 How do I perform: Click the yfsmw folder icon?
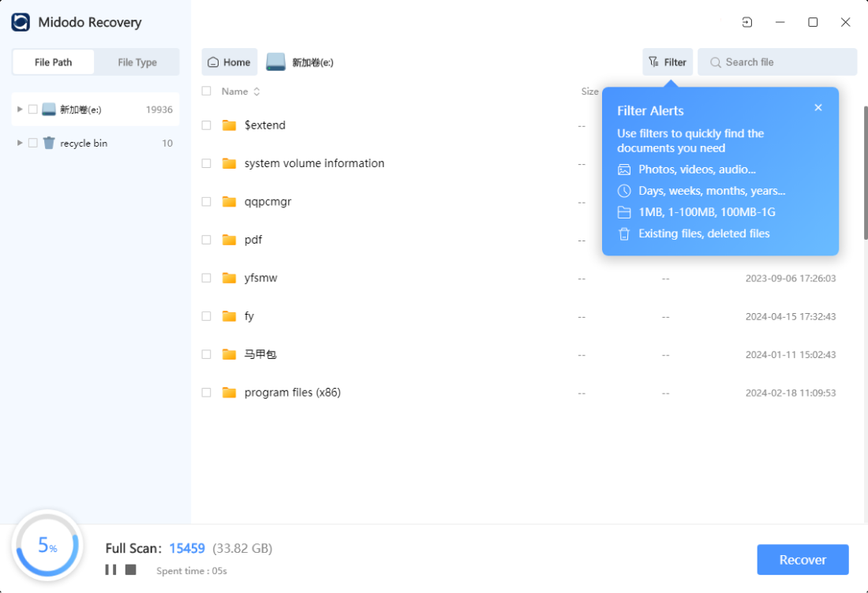coord(229,278)
